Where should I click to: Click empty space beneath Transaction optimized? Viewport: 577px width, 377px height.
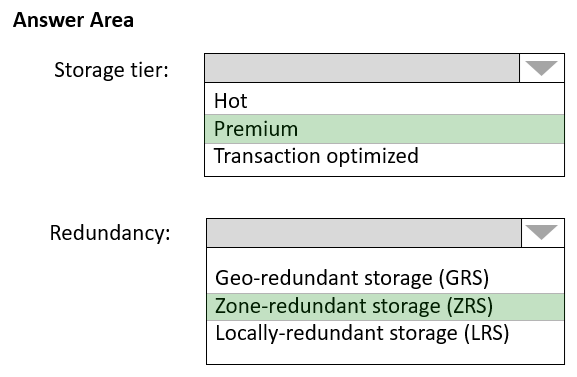(x=385, y=172)
